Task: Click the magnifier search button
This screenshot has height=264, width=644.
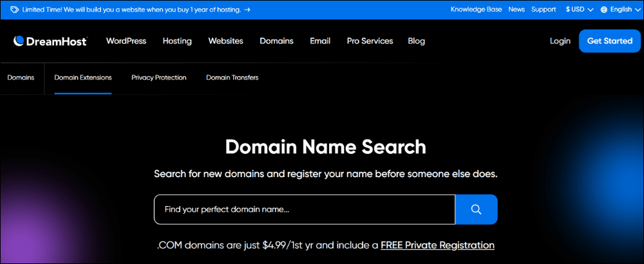Action: tap(477, 209)
